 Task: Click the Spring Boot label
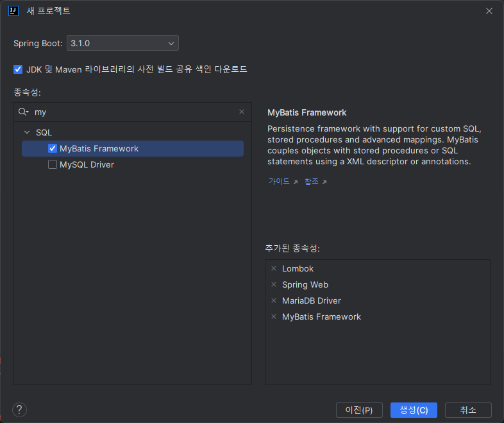point(38,43)
